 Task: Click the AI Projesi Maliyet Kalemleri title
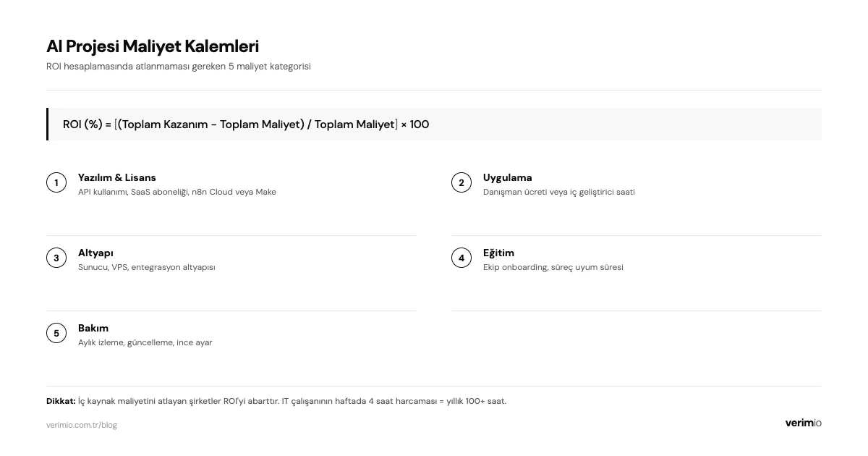(x=153, y=46)
